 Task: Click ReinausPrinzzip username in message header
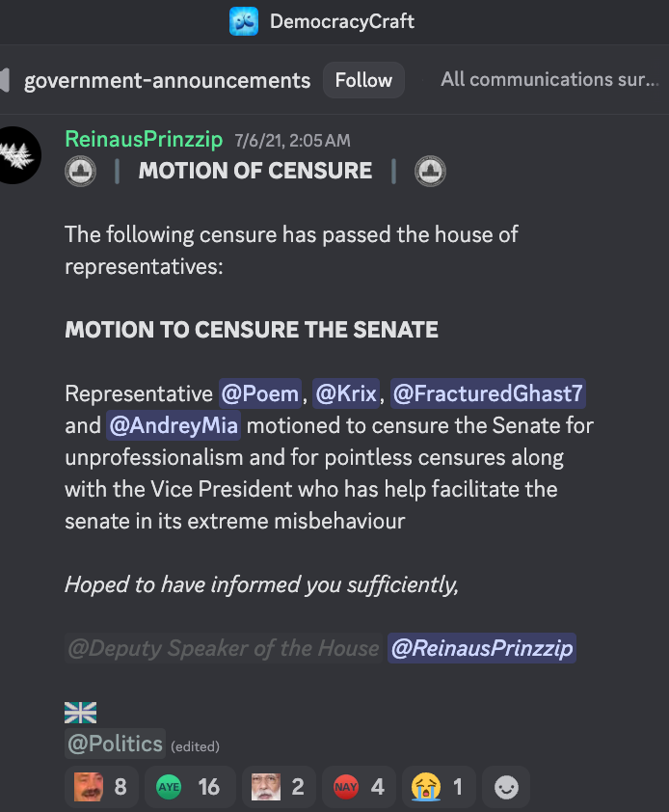(144, 139)
